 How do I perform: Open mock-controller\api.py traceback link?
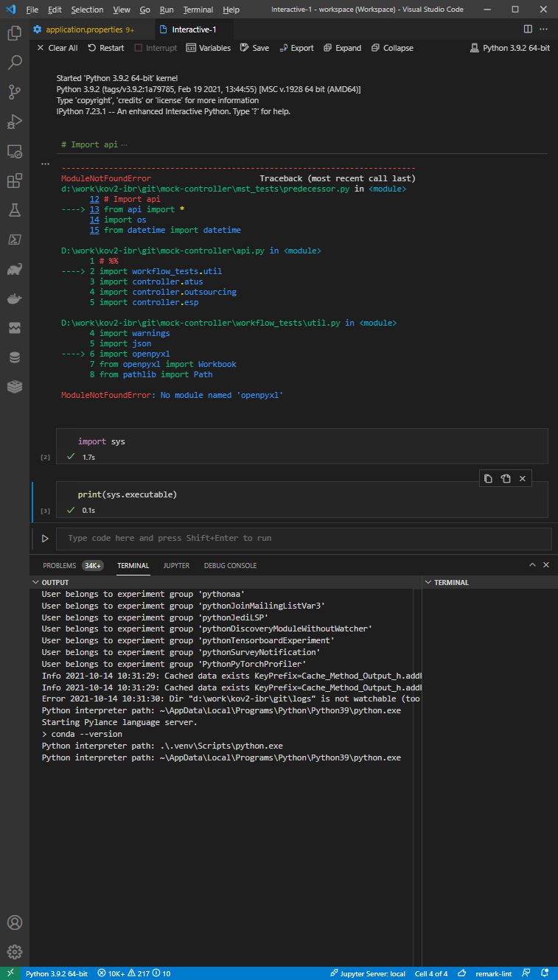164,251
